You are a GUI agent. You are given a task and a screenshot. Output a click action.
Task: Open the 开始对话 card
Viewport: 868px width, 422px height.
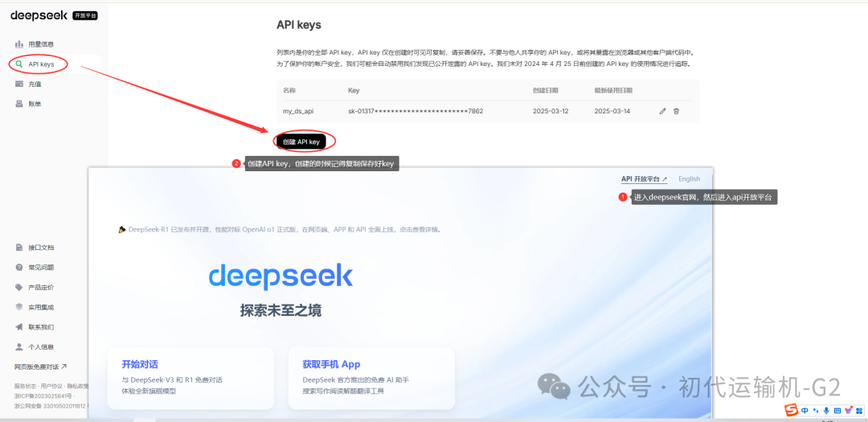(x=190, y=379)
